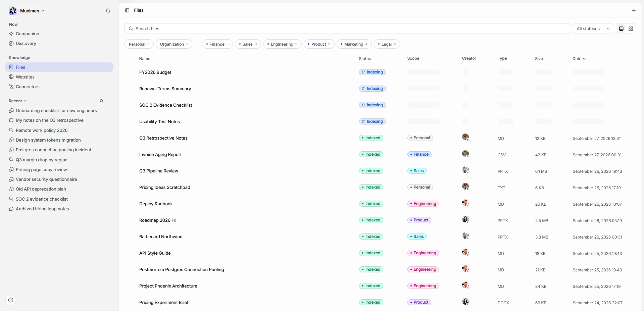This screenshot has width=644, height=311.
Task: Filter files by Organization scope
Action: point(174,44)
